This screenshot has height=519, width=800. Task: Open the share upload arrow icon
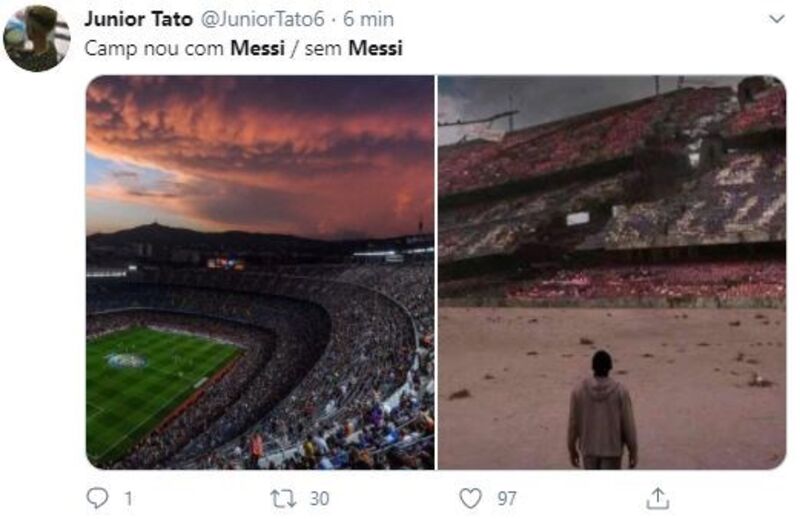click(x=658, y=498)
